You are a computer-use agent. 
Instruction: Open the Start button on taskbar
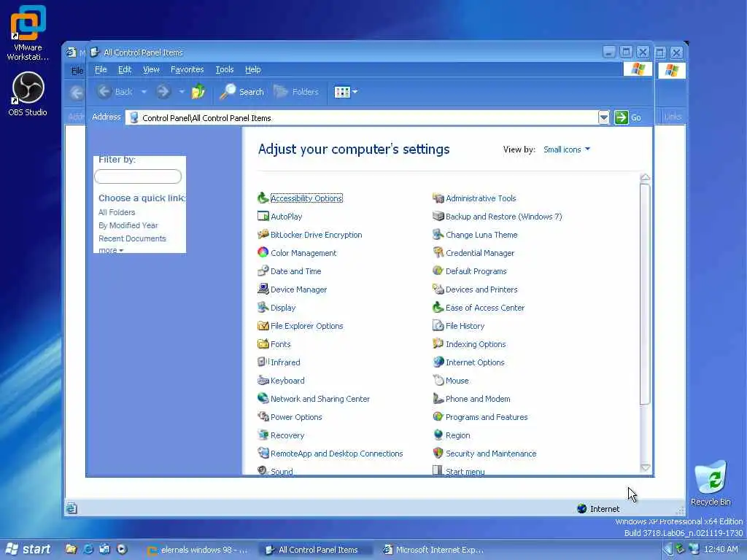pos(28,550)
